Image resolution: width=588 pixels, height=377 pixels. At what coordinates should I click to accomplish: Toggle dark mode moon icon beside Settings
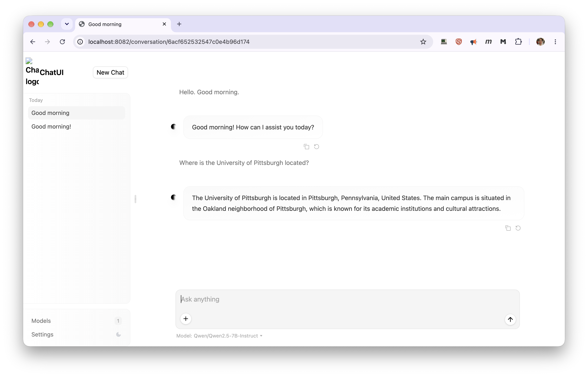click(119, 334)
